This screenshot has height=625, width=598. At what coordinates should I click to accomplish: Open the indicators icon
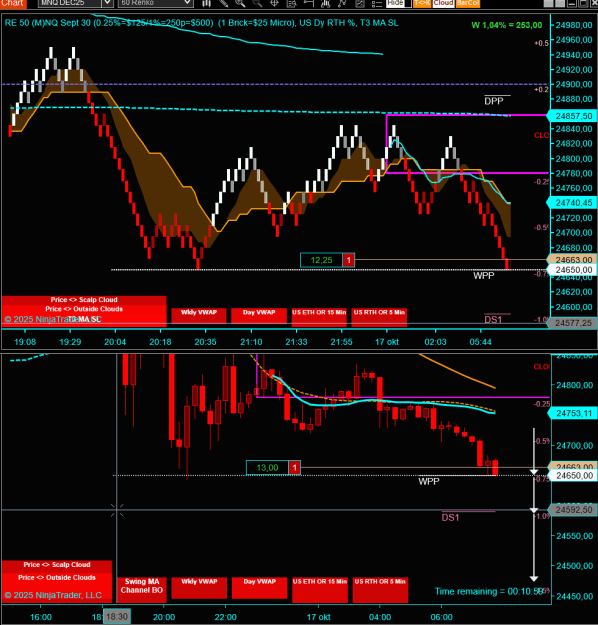(x=325, y=4)
